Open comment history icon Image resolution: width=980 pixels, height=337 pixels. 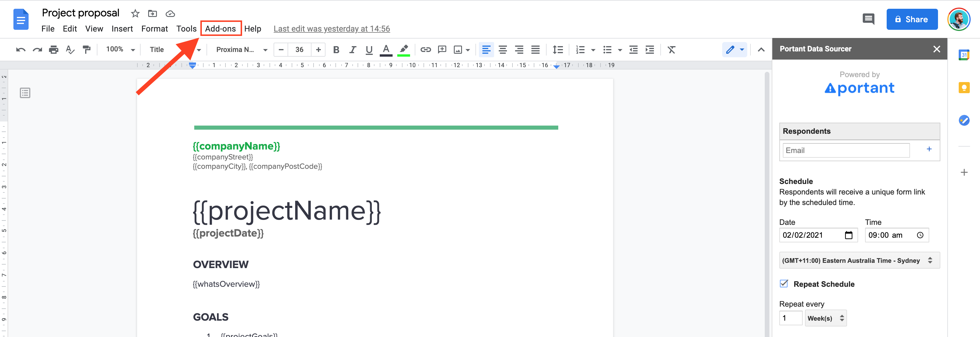(x=869, y=19)
